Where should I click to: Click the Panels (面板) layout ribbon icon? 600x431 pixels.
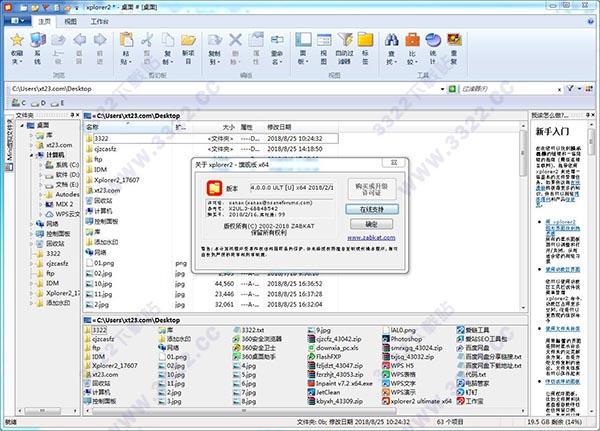click(x=303, y=48)
